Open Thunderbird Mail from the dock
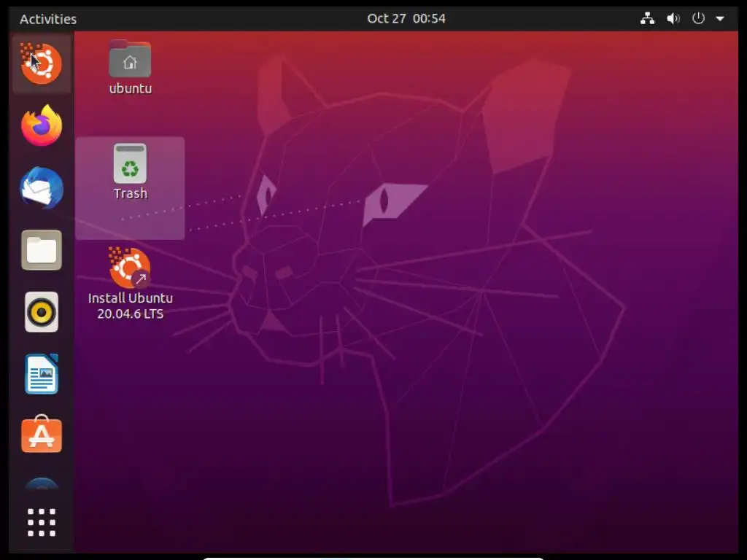This screenshot has height=560, width=747. [x=42, y=187]
